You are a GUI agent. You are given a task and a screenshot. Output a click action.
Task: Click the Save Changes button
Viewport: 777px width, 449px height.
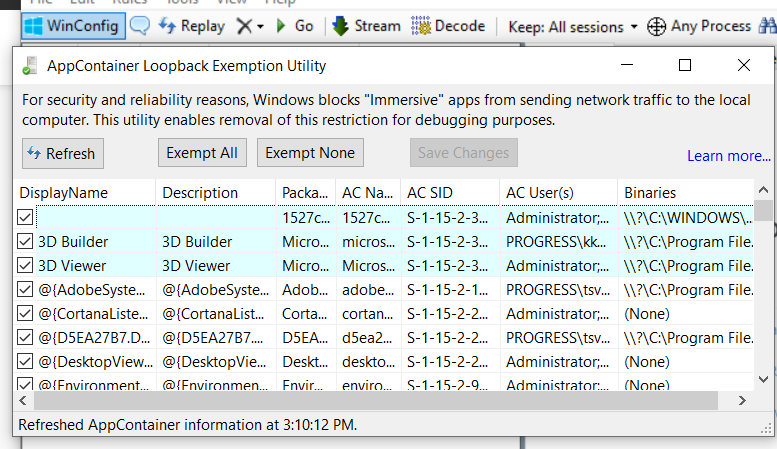[x=464, y=153]
